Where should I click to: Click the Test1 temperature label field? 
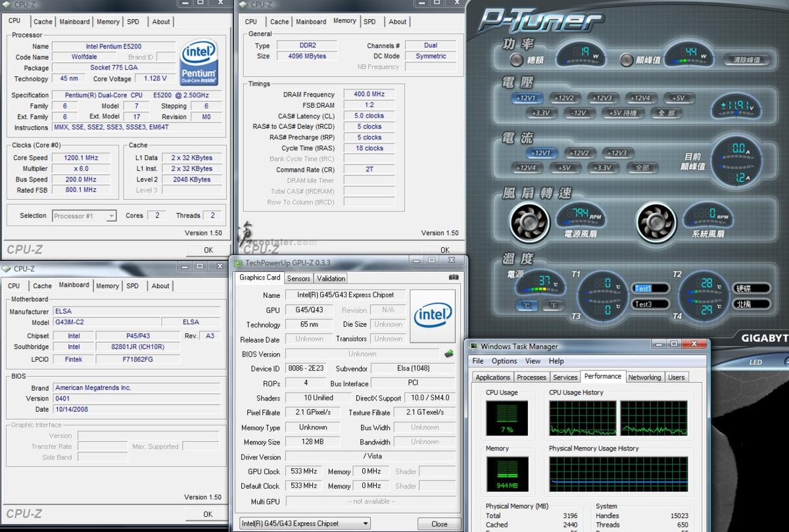pos(651,289)
